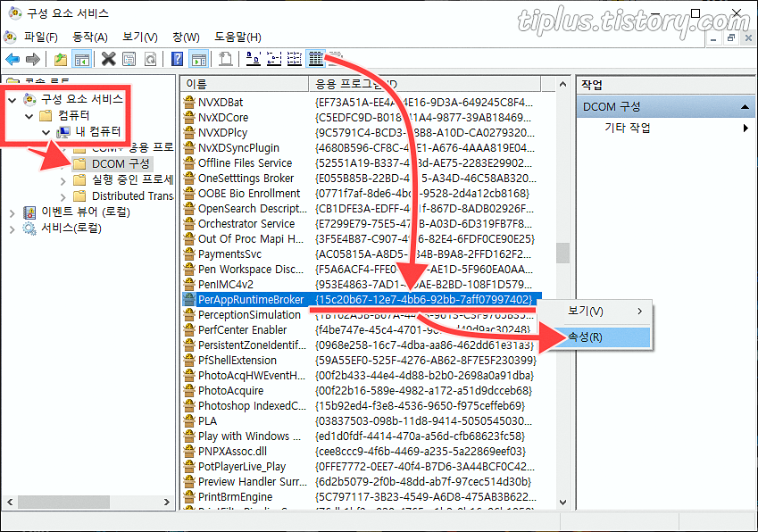Select 서비스(로컬) tree item
The height and width of the screenshot is (532, 758).
point(71,228)
